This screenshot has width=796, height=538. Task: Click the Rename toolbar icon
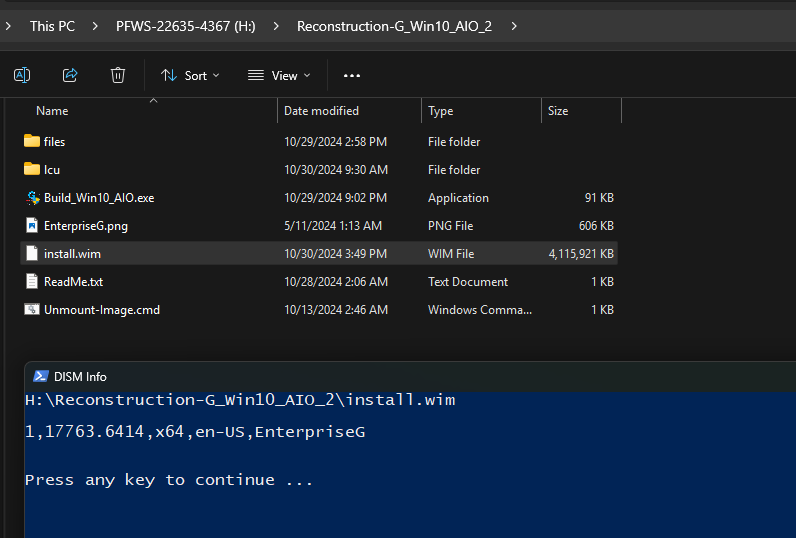point(22,76)
